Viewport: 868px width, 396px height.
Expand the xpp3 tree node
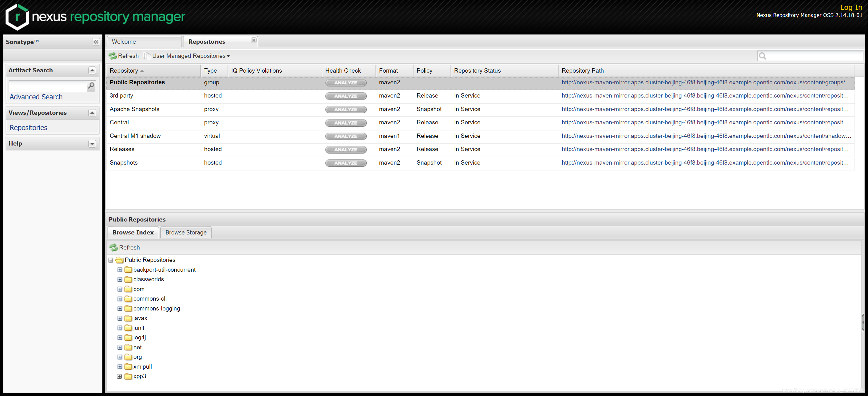click(x=120, y=376)
